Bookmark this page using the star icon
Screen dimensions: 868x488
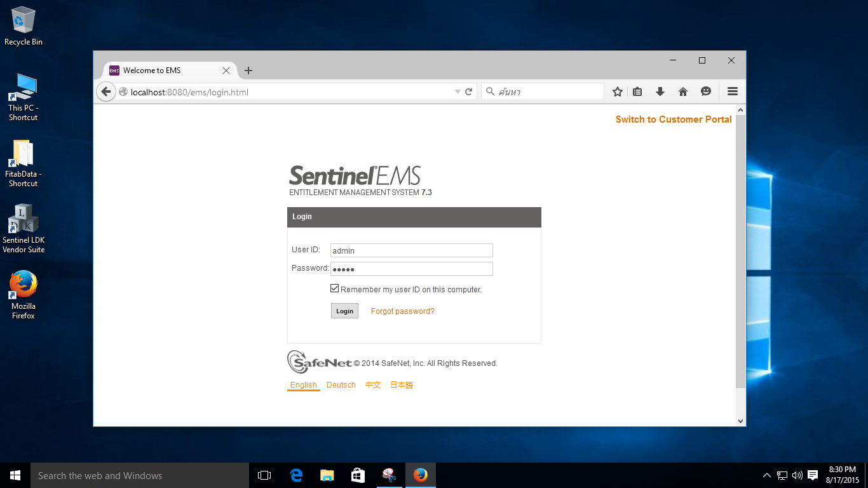(616, 91)
